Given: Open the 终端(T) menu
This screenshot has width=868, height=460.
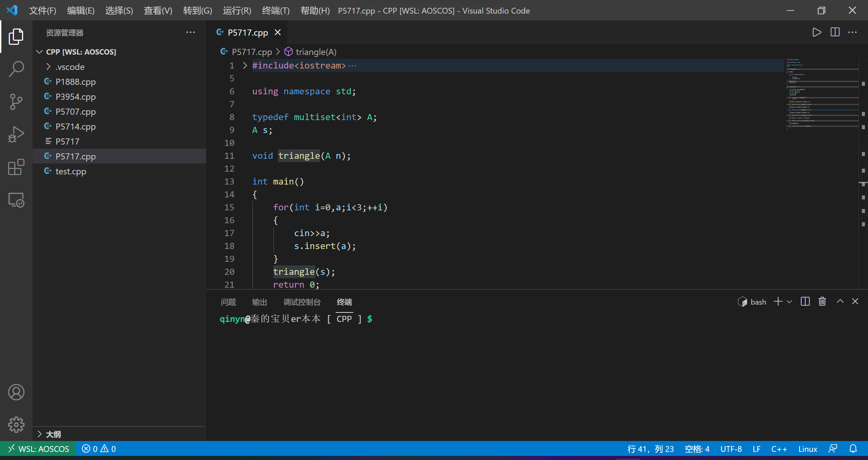Looking at the screenshot, I should [276, 11].
